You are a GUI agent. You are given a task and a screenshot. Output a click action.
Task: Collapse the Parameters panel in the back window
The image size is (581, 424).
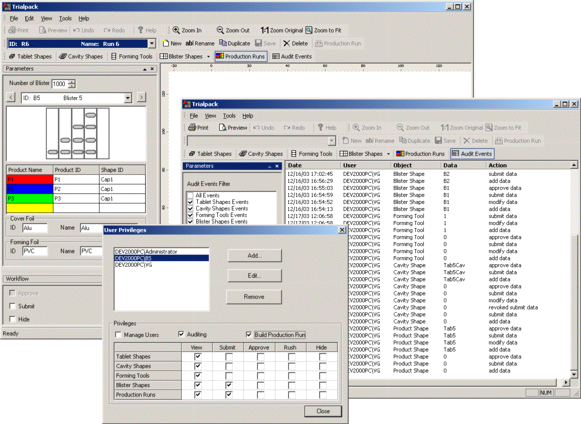coord(145,69)
